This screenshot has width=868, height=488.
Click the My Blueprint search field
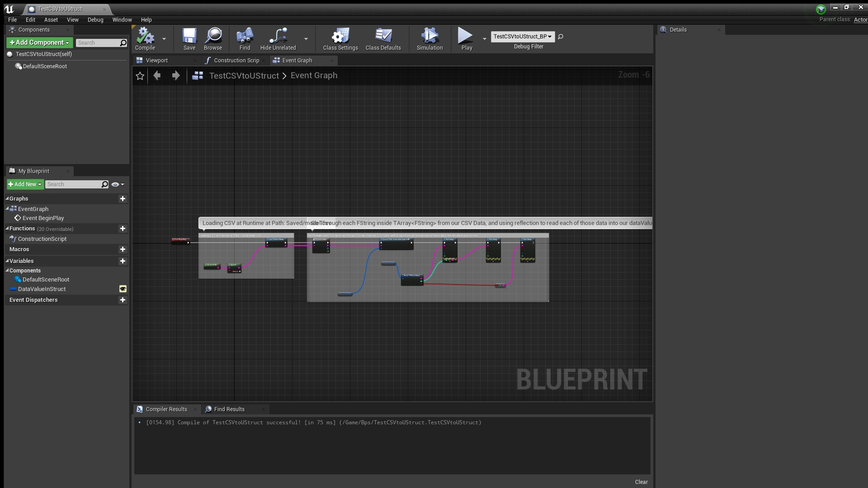73,184
